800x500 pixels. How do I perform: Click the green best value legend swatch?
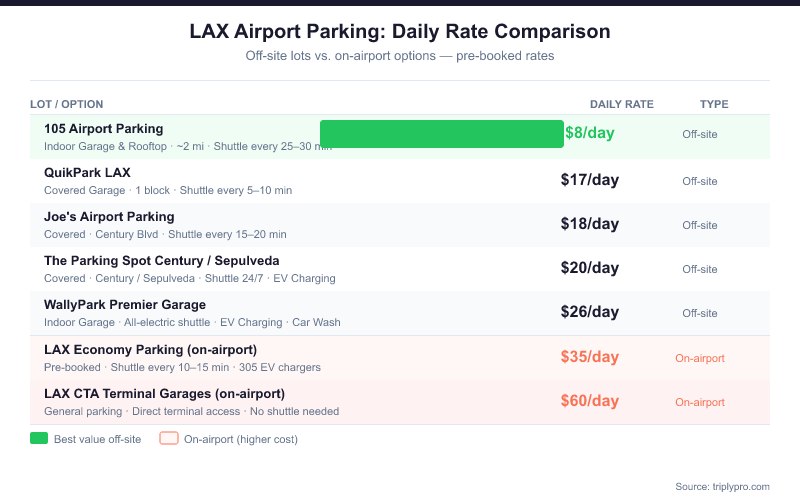pos(39,438)
